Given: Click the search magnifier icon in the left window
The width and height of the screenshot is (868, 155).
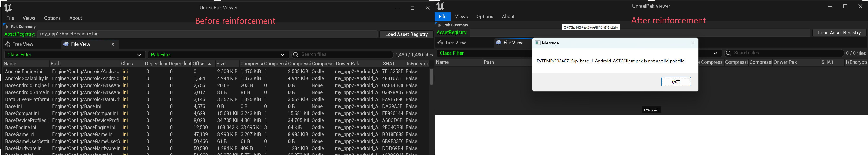Looking at the screenshot, I should coord(296,55).
